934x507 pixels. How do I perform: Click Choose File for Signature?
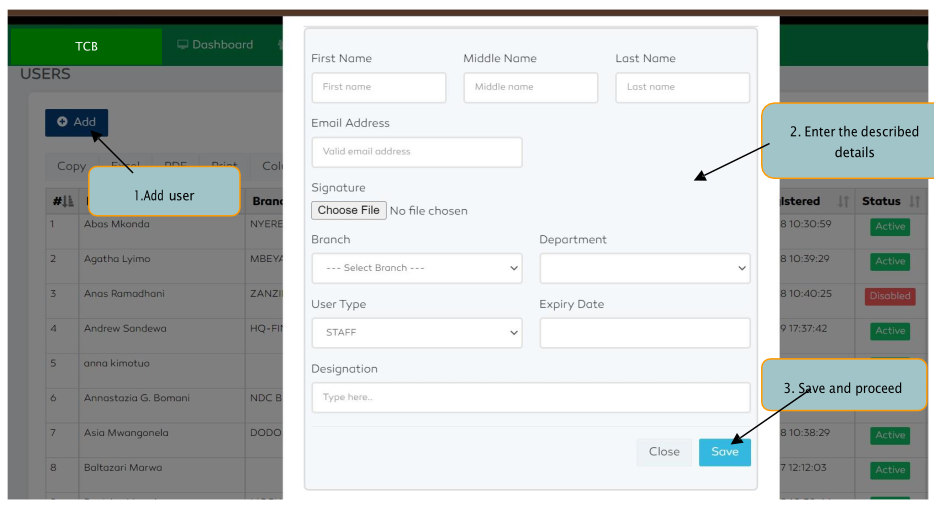[348, 210]
